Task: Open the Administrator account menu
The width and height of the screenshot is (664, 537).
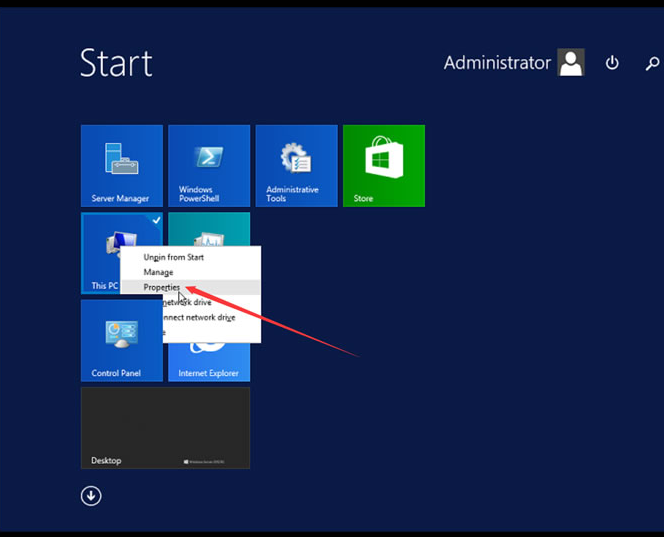Action: [497, 63]
